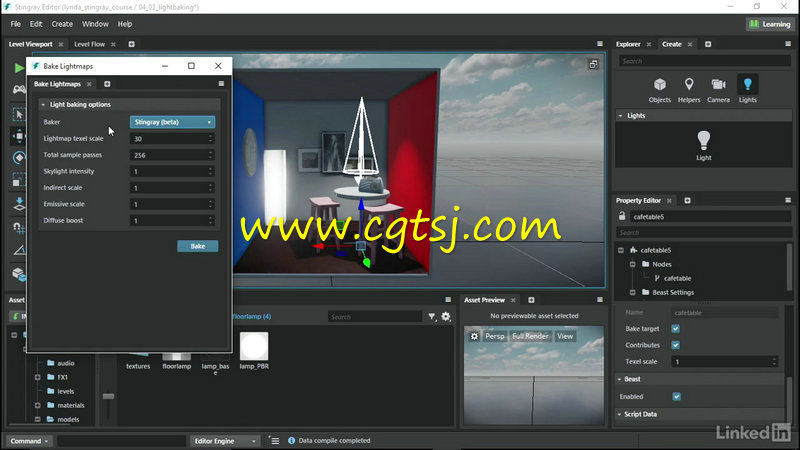Image resolution: width=800 pixels, height=450 pixels.
Task: Switch to the Level Flow tab
Action: click(x=89, y=44)
